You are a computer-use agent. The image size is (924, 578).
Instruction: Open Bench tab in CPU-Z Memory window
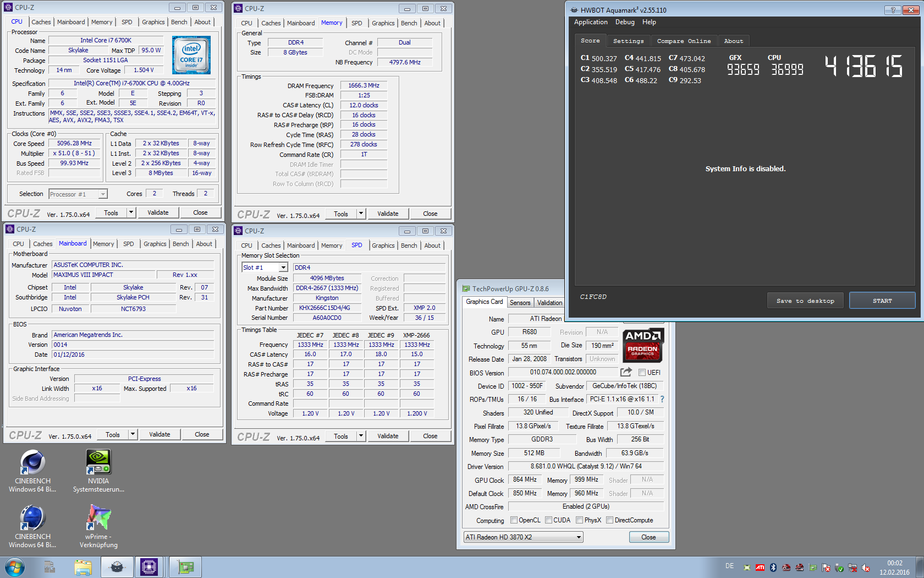point(409,23)
